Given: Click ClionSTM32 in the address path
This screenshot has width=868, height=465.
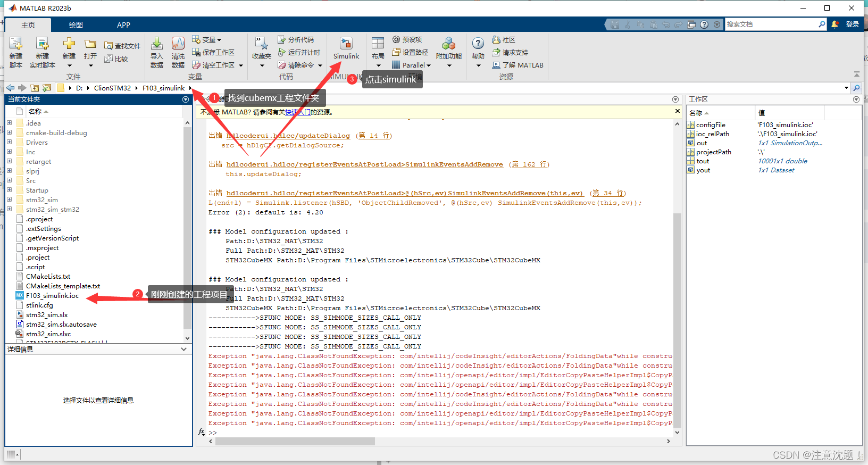Looking at the screenshot, I should tap(112, 88).
